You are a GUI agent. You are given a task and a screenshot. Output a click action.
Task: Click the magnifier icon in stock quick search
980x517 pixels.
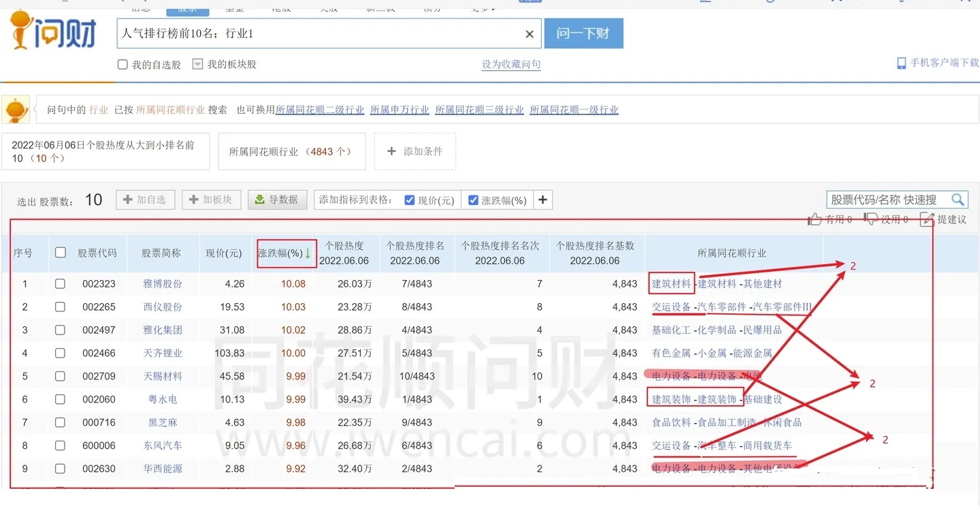coord(958,200)
